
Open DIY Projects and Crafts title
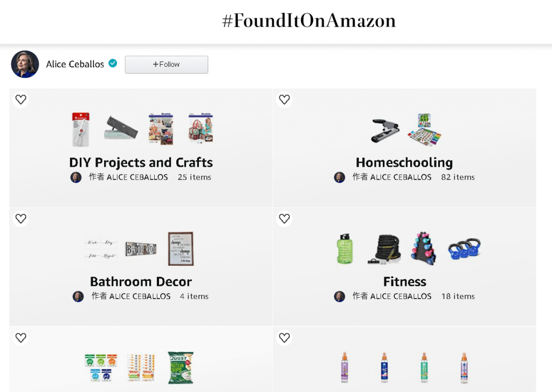[x=141, y=162]
